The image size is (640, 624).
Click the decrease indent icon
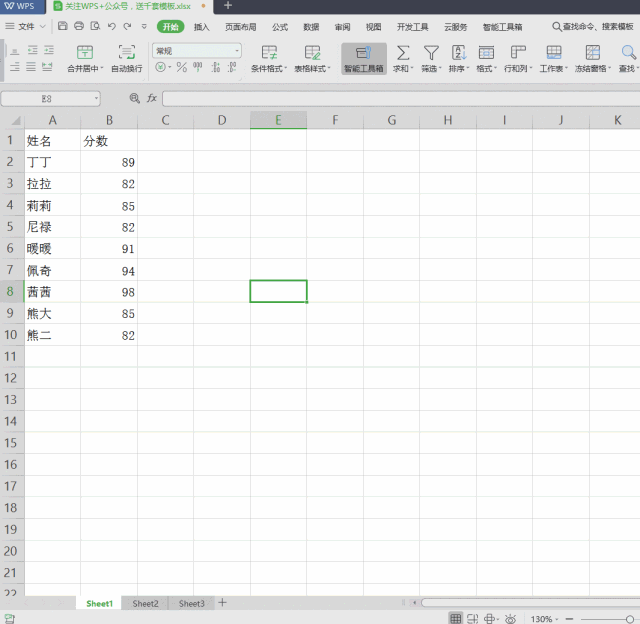pos(33,51)
